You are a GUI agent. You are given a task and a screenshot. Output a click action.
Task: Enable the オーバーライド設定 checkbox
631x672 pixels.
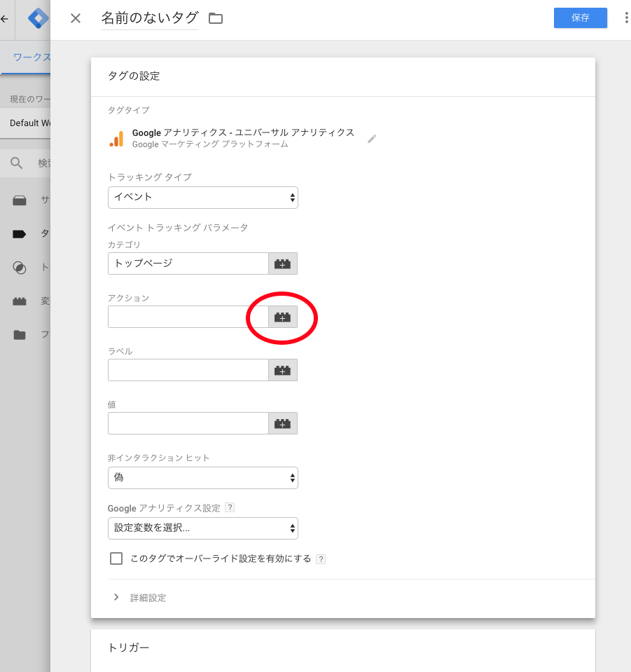[116, 558]
